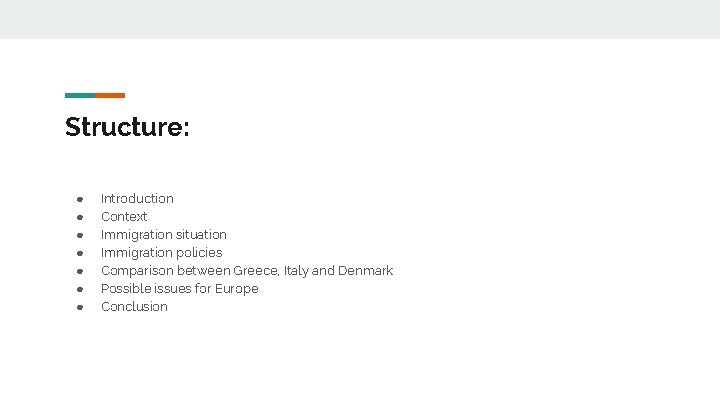720x405 pixels.
Task: Click the gray header band
Action: 360,19
